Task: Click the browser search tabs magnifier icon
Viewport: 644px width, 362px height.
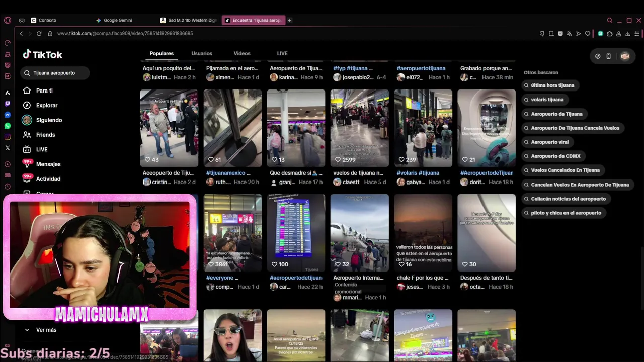Action: point(610,20)
